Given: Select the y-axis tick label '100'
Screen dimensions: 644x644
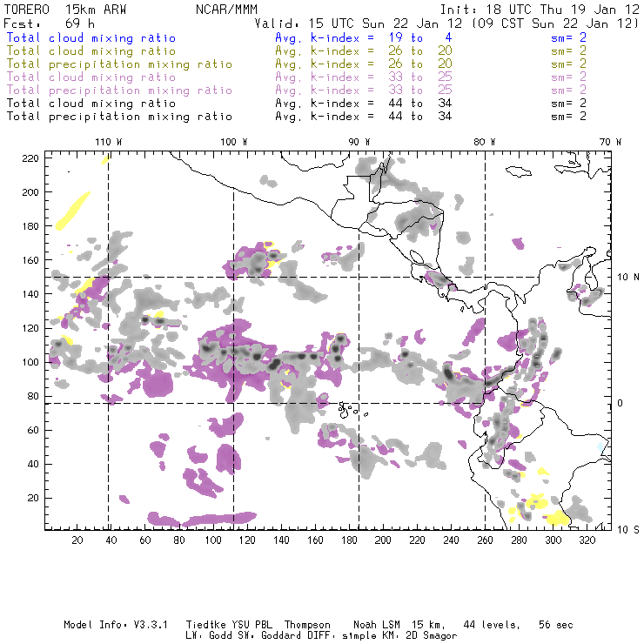Looking at the screenshot, I should click(x=30, y=362).
